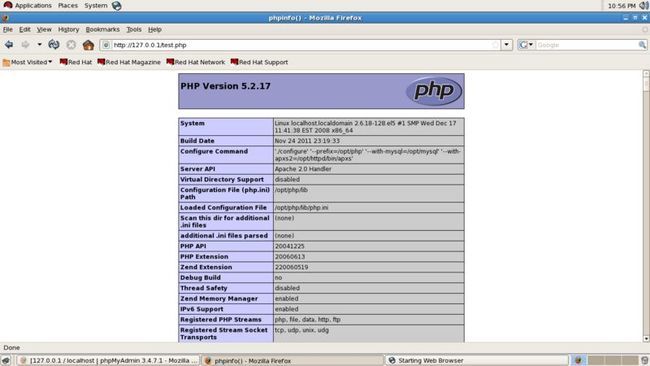Click the search magnifier icon

[642, 45]
